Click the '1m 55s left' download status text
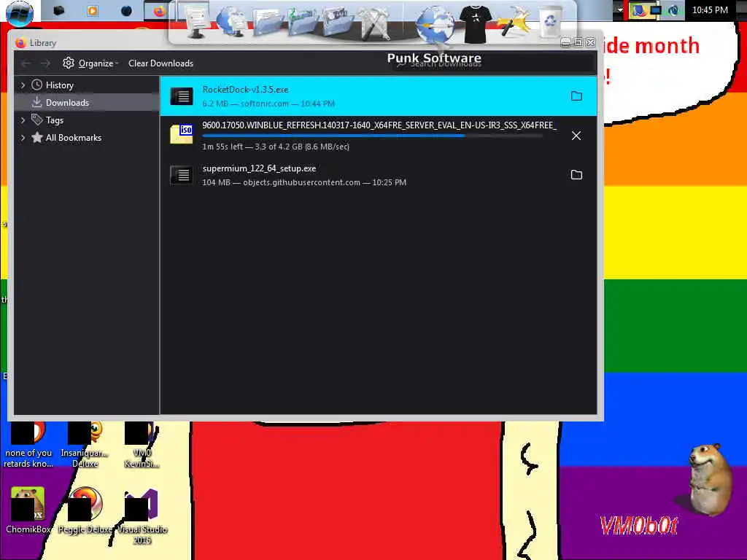The height and width of the screenshot is (560, 747). tap(222, 147)
